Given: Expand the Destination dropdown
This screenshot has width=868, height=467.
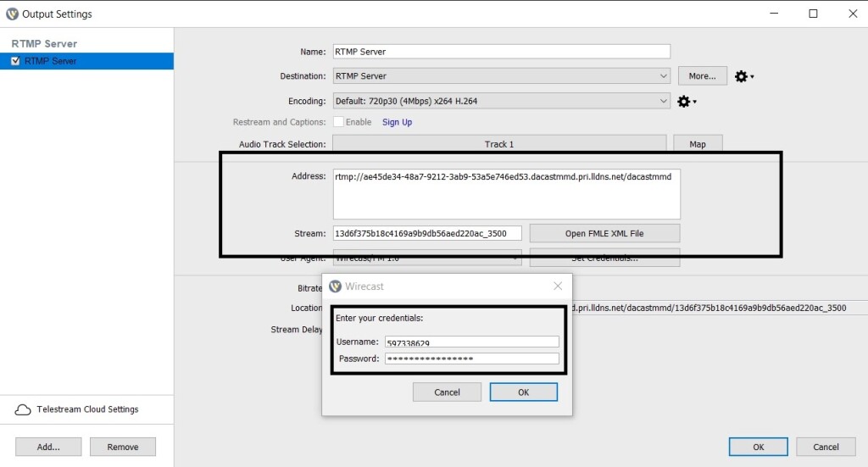Looking at the screenshot, I should (x=663, y=75).
